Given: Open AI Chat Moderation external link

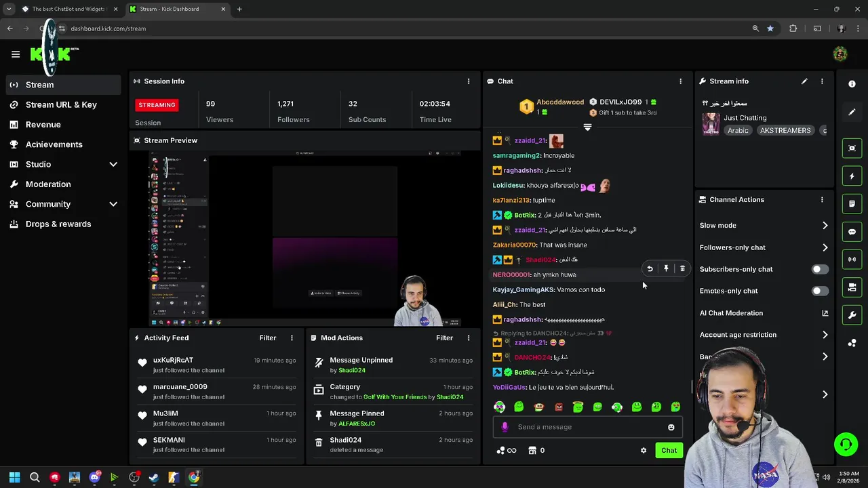Looking at the screenshot, I should [x=825, y=313].
